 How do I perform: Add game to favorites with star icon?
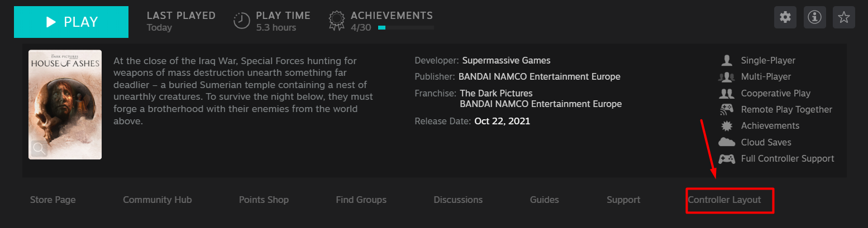click(x=843, y=18)
